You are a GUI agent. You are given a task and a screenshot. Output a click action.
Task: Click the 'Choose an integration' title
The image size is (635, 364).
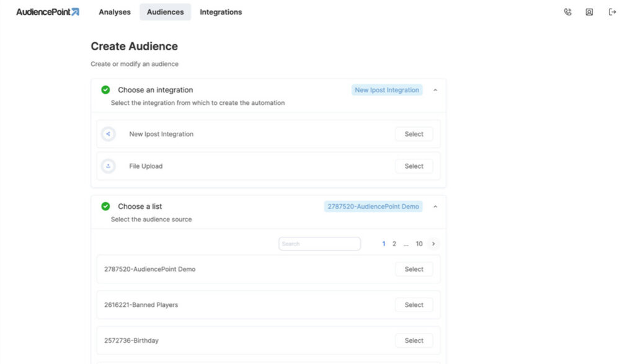[x=156, y=90]
